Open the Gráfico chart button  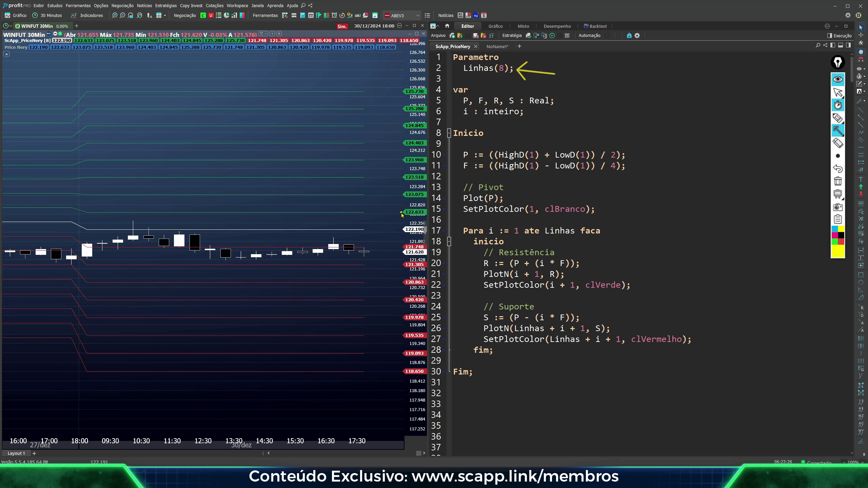pyautogui.click(x=16, y=15)
